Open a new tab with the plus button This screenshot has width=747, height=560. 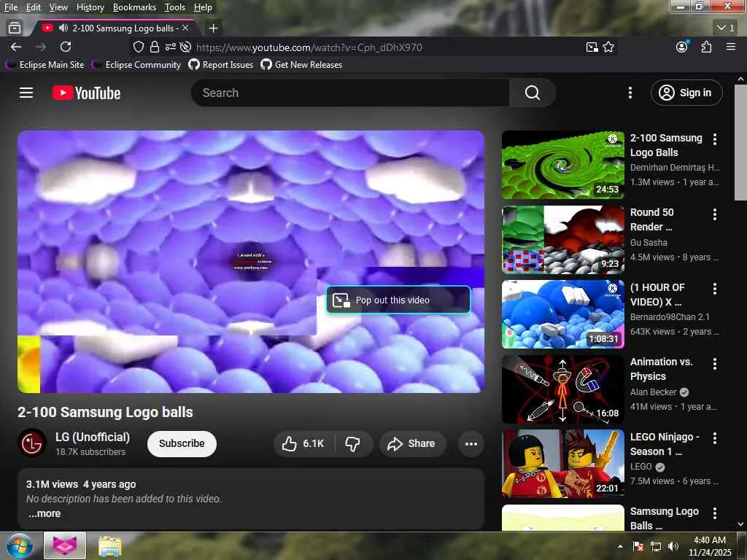214,28
